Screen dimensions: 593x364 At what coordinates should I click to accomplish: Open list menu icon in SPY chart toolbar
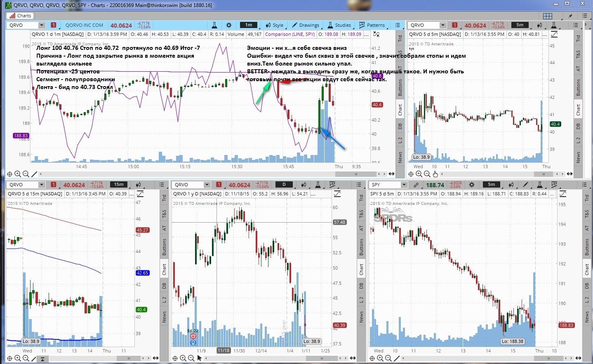coord(584,185)
